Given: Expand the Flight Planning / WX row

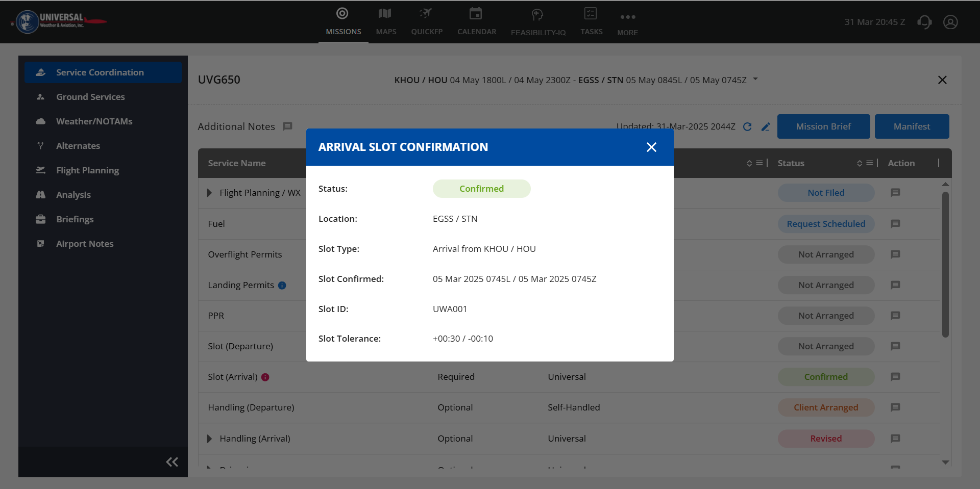Looking at the screenshot, I should click(209, 193).
